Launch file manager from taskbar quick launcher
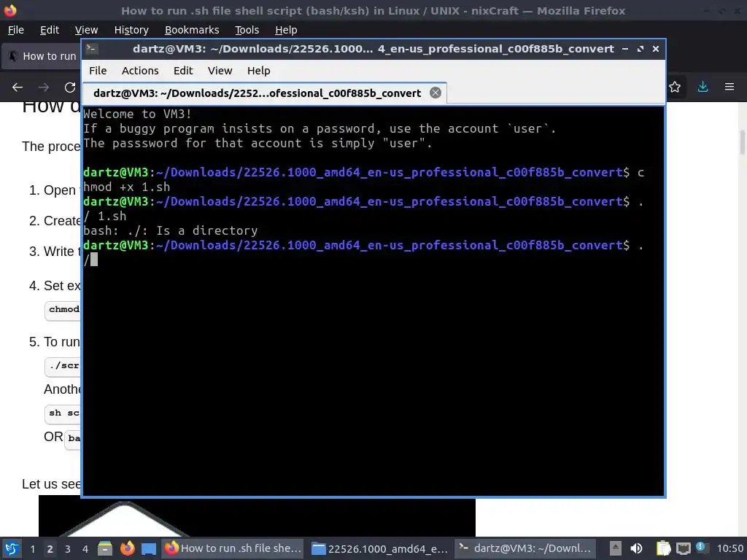Viewport: 747px width, 560px height. 105,548
